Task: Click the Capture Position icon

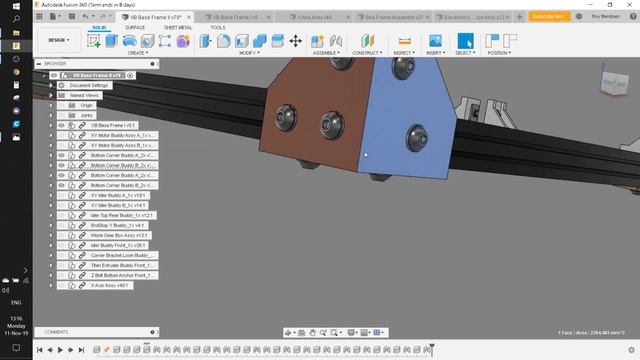Action: pyautogui.click(x=492, y=41)
